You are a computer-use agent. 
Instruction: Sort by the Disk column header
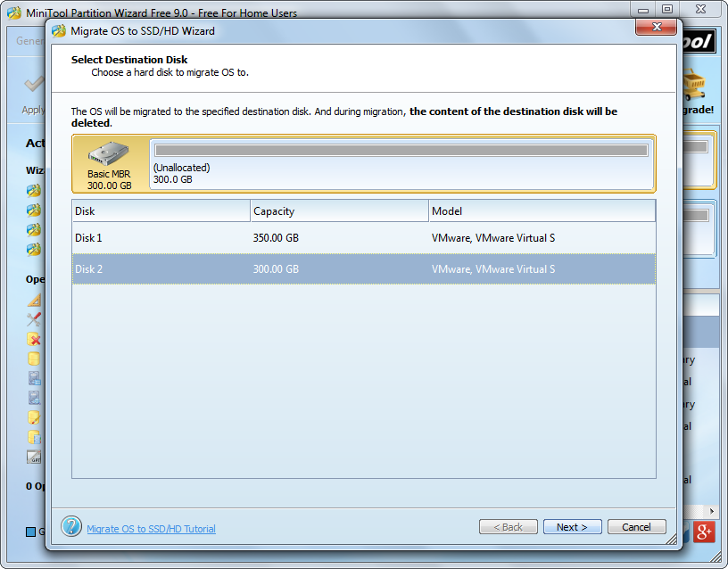click(x=161, y=211)
